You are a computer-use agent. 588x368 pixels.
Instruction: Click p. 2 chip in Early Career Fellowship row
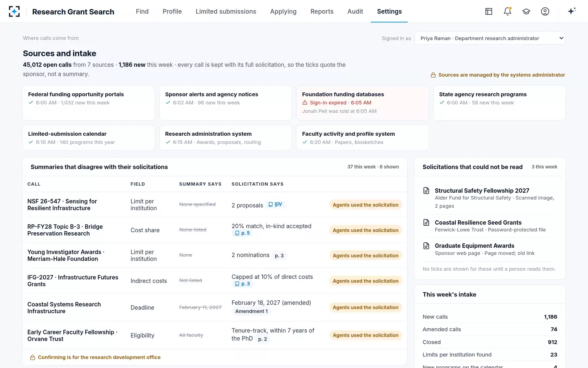(x=263, y=339)
